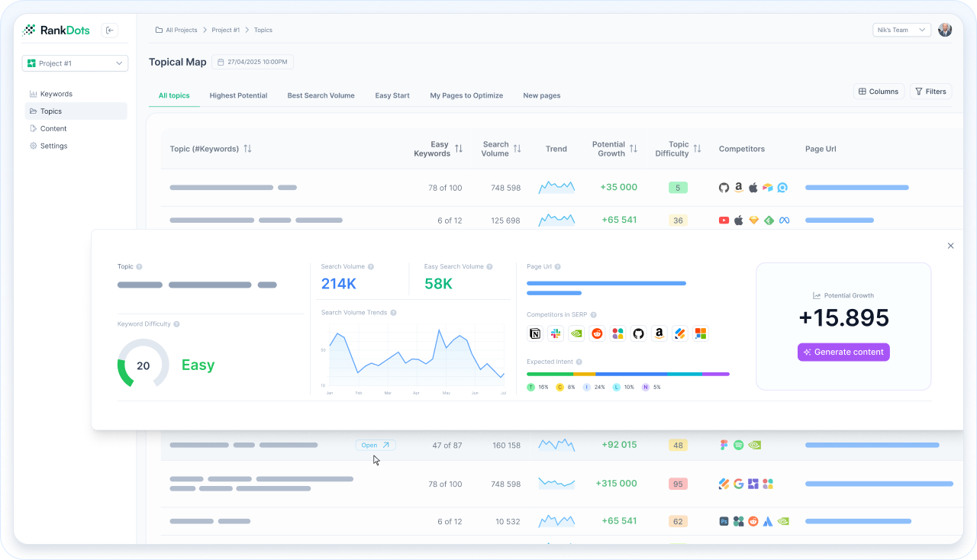The width and height of the screenshot is (977, 560).
Task: Collapse the sidebar with the arrow icon
Action: click(110, 31)
